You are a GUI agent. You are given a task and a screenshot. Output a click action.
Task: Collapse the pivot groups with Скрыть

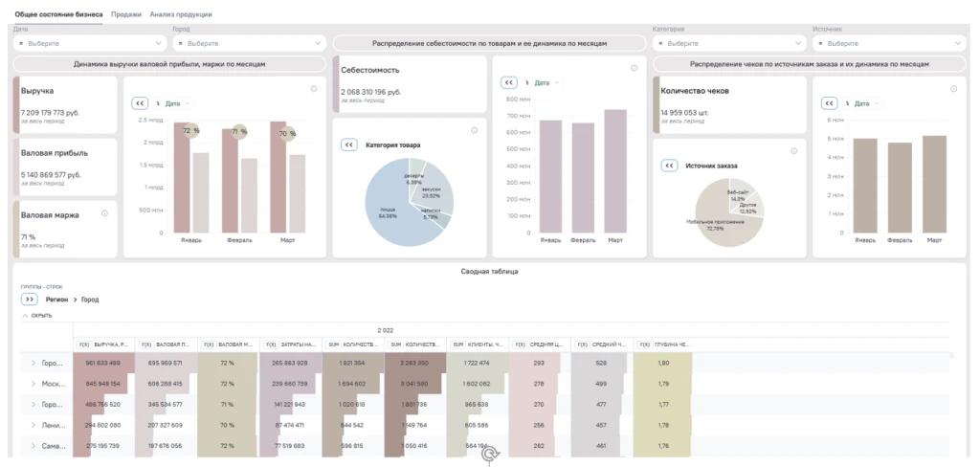point(36,315)
